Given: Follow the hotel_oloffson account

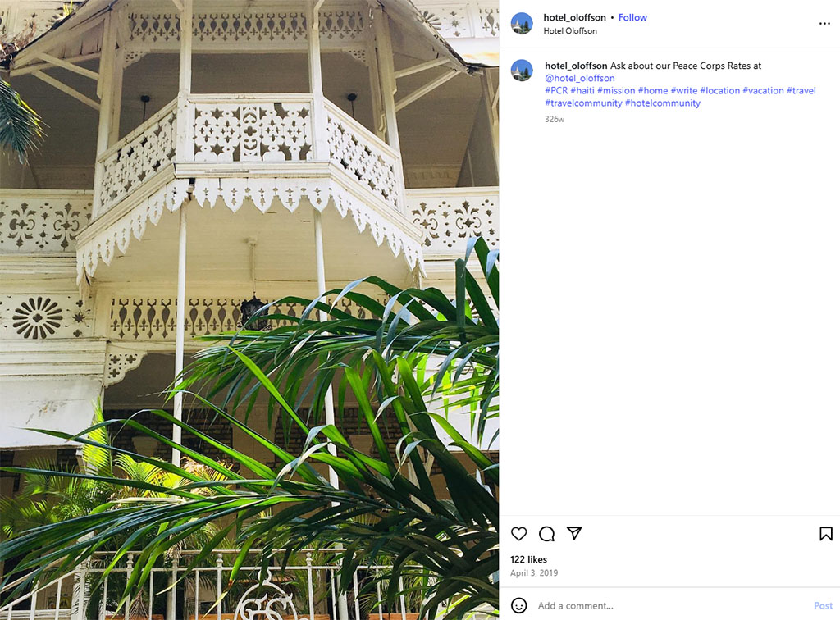Looking at the screenshot, I should (x=632, y=17).
